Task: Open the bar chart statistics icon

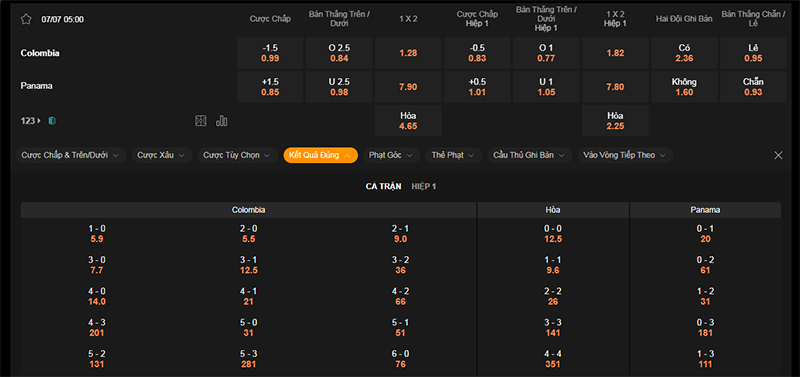Action: [x=222, y=120]
